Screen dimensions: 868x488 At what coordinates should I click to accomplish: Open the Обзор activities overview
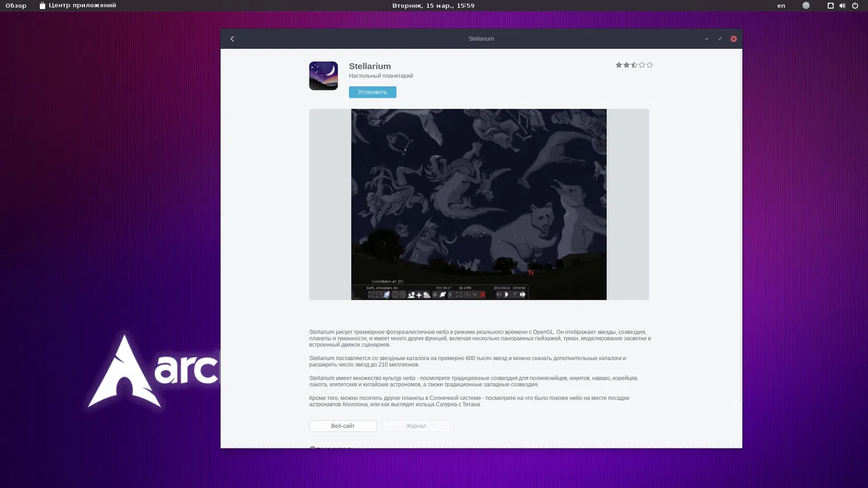[x=16, y=6]
